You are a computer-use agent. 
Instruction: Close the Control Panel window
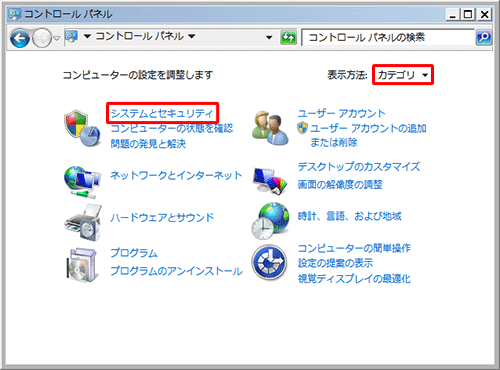pyautogui.click(x=484, y=14)
